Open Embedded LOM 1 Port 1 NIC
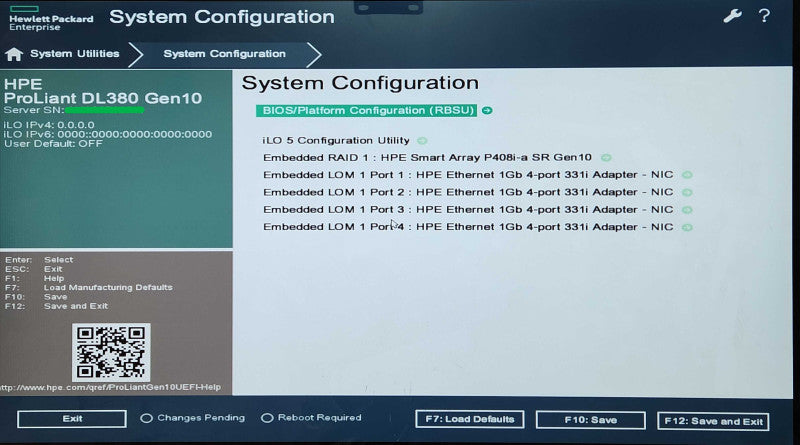 pos(468,175)
